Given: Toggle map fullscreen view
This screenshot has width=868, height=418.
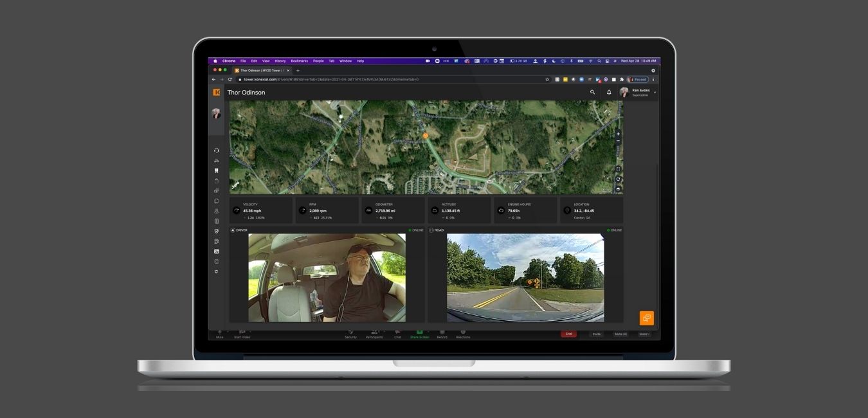Looking at the screenshot, I should coord(619,169).
